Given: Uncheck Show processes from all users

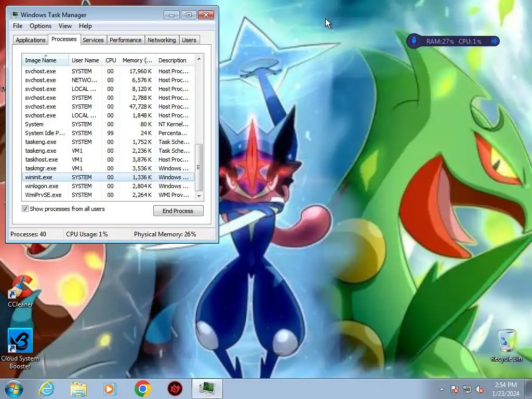Looking at the screenshot, I should pos(25,209).
